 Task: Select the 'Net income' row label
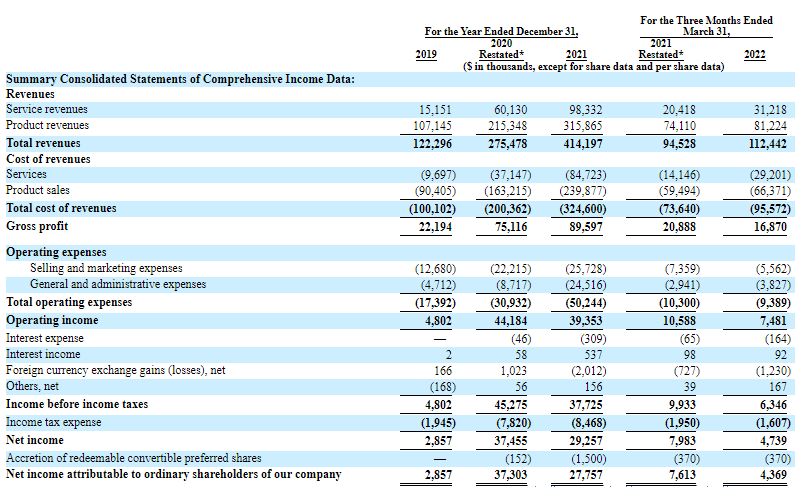(35, 440)
